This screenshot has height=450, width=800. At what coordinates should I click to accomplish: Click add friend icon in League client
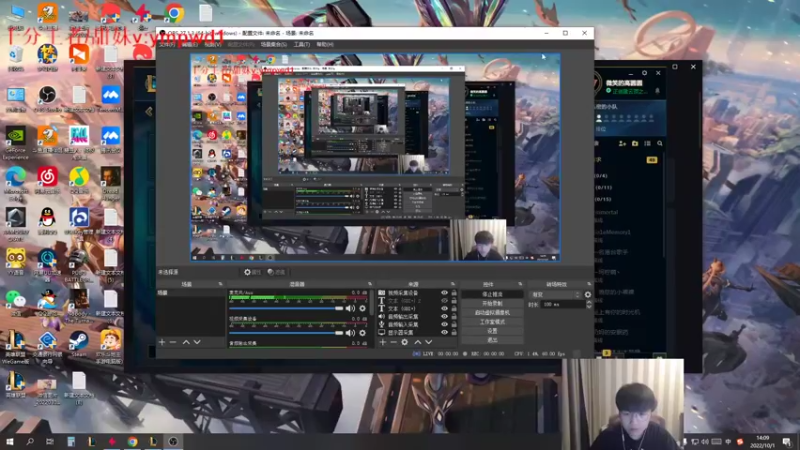click(622, 144)
